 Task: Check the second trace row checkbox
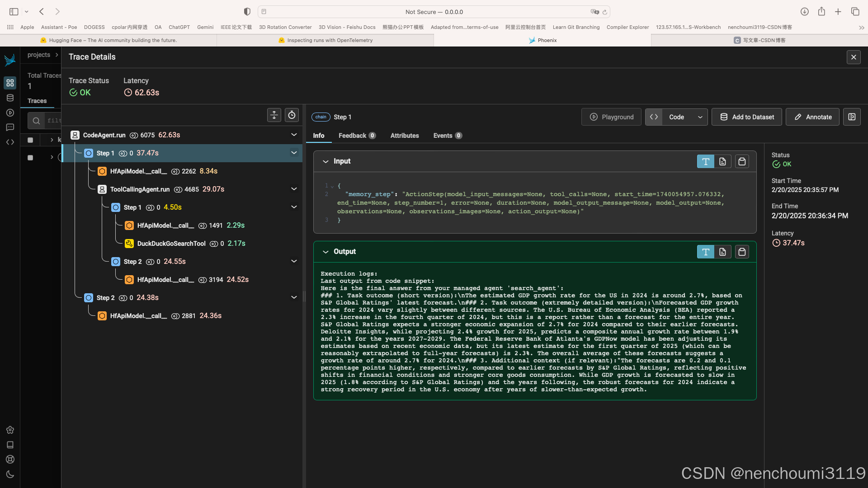(x=30, y=158)
